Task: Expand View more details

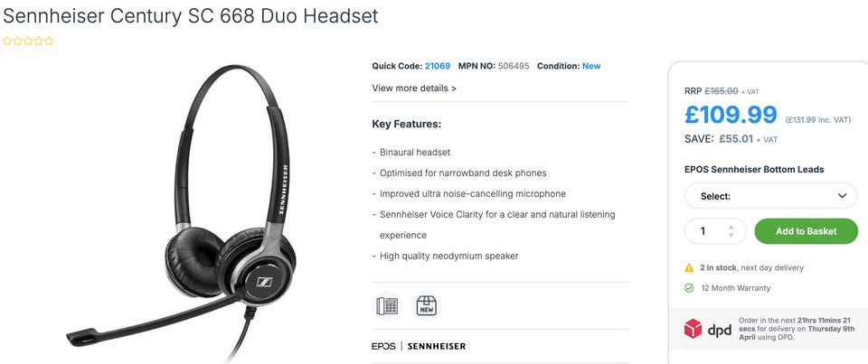Action: pyautogui.click(x=414, y=88)
